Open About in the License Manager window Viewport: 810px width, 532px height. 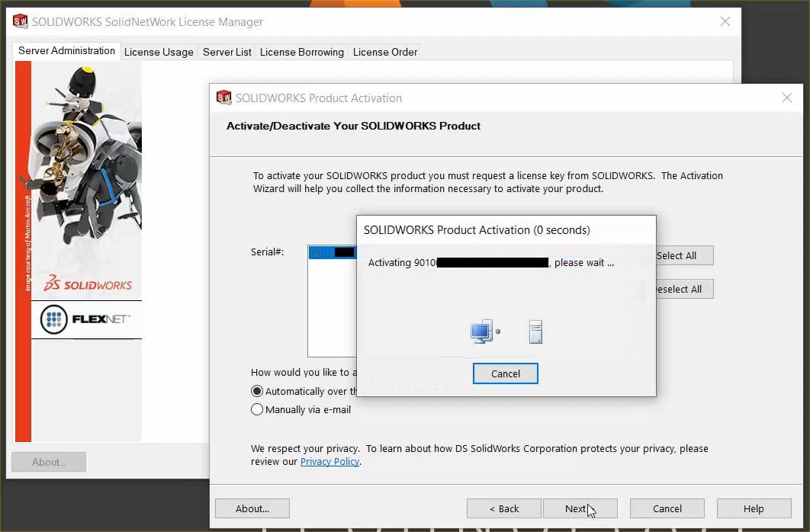tap(49, 462)
